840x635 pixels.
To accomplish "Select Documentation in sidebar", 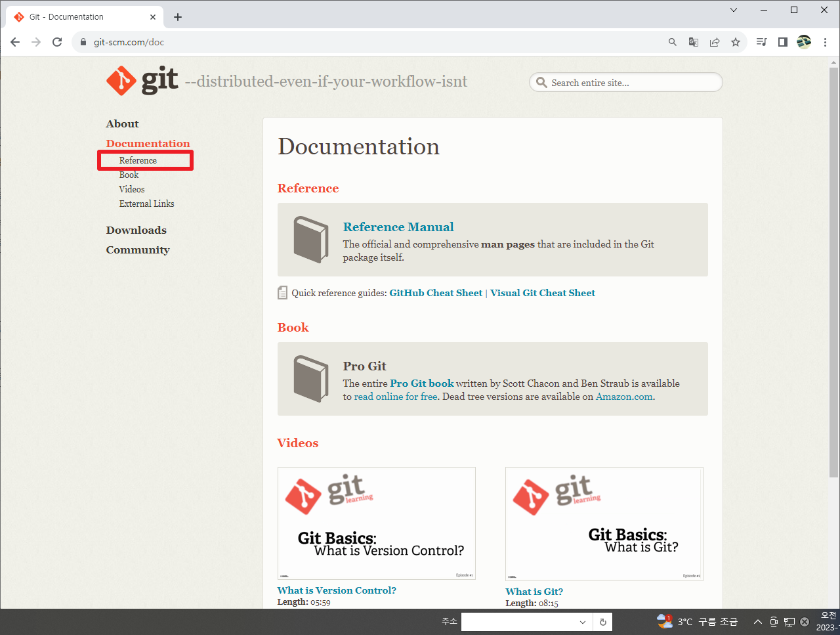I will pos(148,143).
